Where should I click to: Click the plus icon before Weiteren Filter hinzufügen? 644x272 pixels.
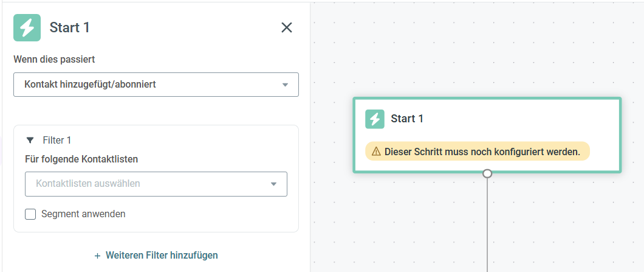coord(97,256)
